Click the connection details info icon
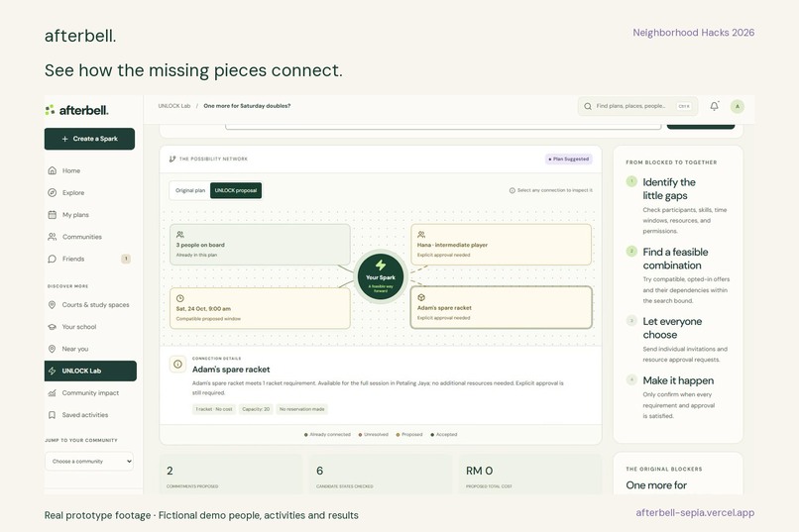The width and height of the screenshot is (799, 532). [x=177, y=364]
